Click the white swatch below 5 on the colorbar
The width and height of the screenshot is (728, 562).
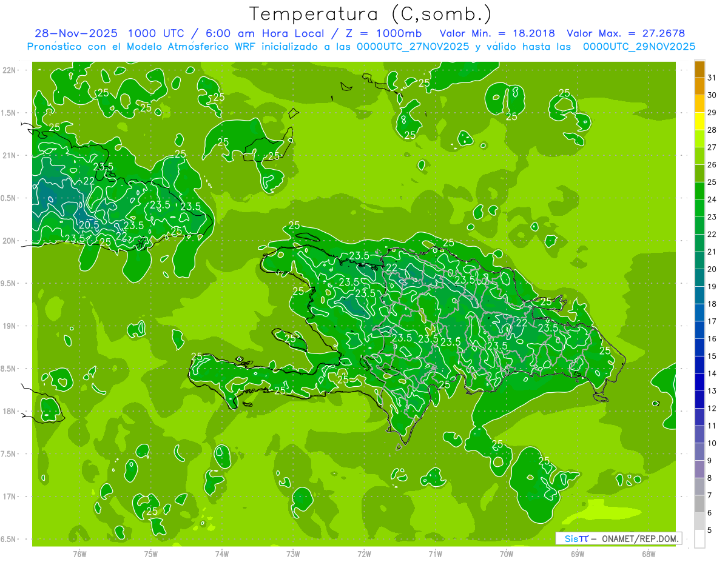tap(699, 539)
